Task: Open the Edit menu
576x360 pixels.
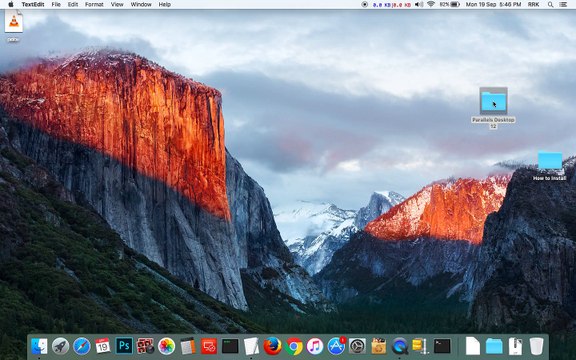Action: click(73, 4)
